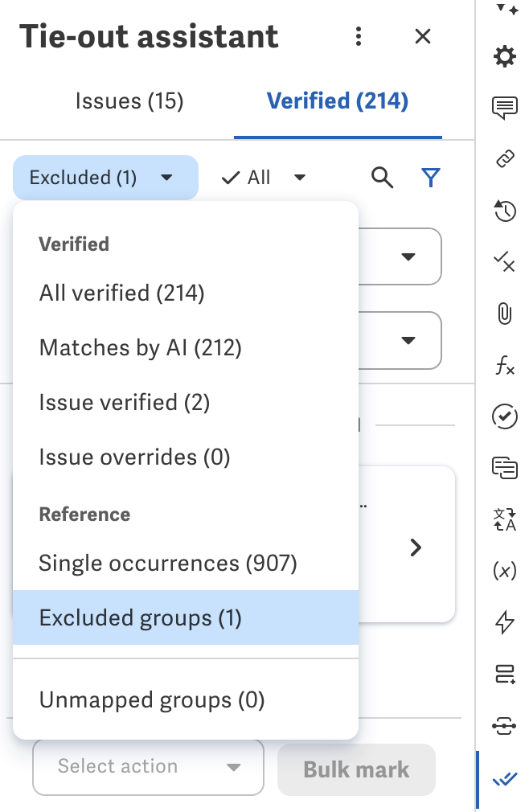Open the comments panel icon
Screen dimensions: 529x812
[x=505, y=108]
